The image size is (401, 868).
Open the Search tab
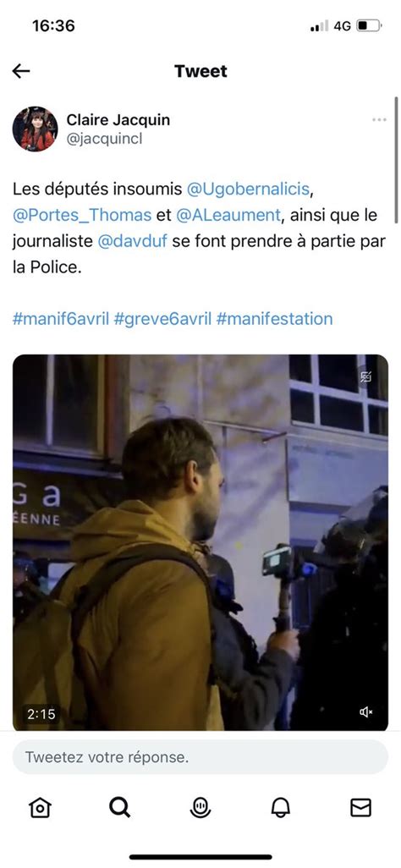[x=119, y=808]
